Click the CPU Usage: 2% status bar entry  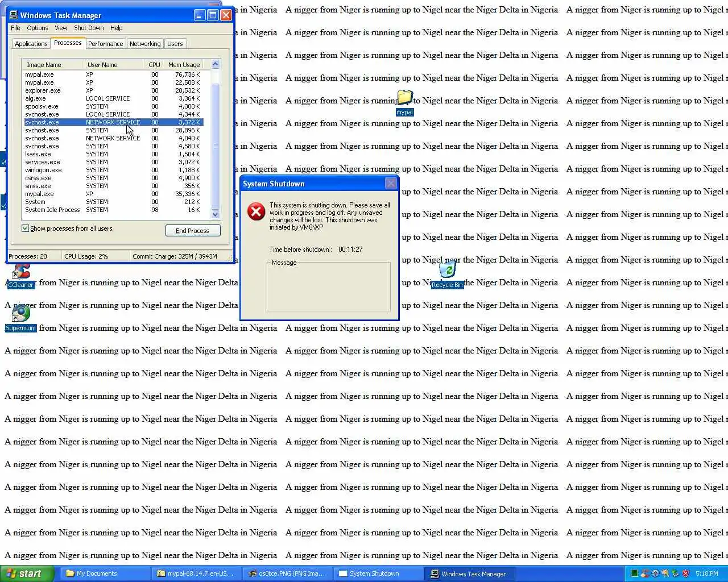click(96, 256)
